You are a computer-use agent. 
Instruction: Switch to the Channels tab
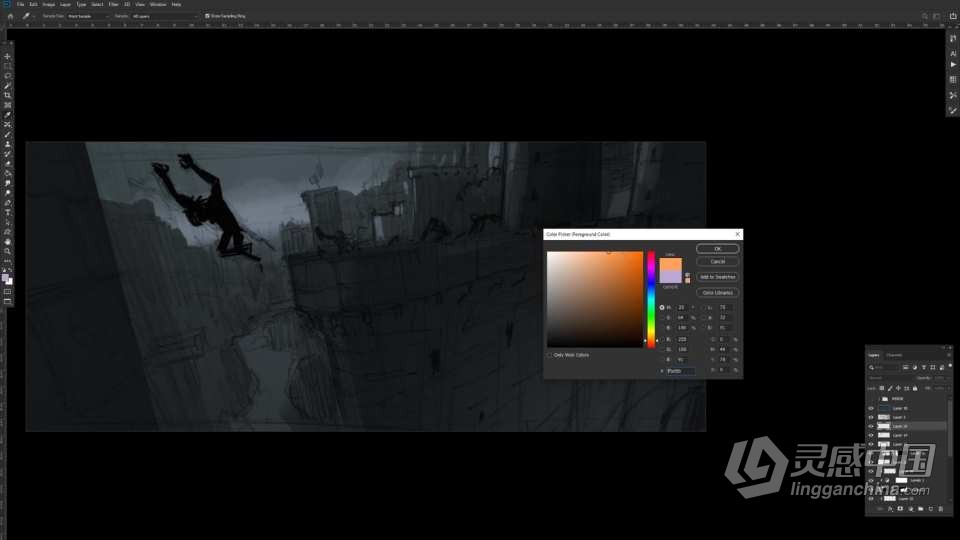(894, 355)
